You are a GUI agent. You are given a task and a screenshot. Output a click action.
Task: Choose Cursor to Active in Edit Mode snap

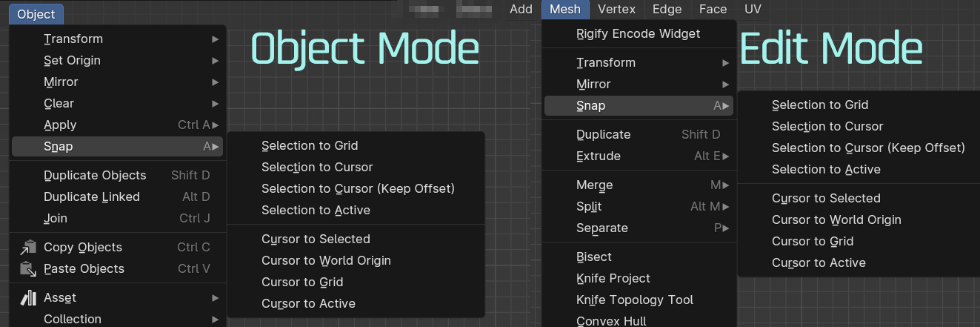click(x=819, y=262)
